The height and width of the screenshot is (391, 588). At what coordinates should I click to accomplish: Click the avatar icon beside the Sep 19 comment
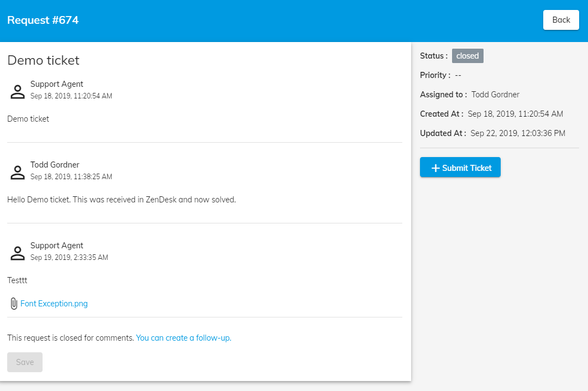click(18, 253)
